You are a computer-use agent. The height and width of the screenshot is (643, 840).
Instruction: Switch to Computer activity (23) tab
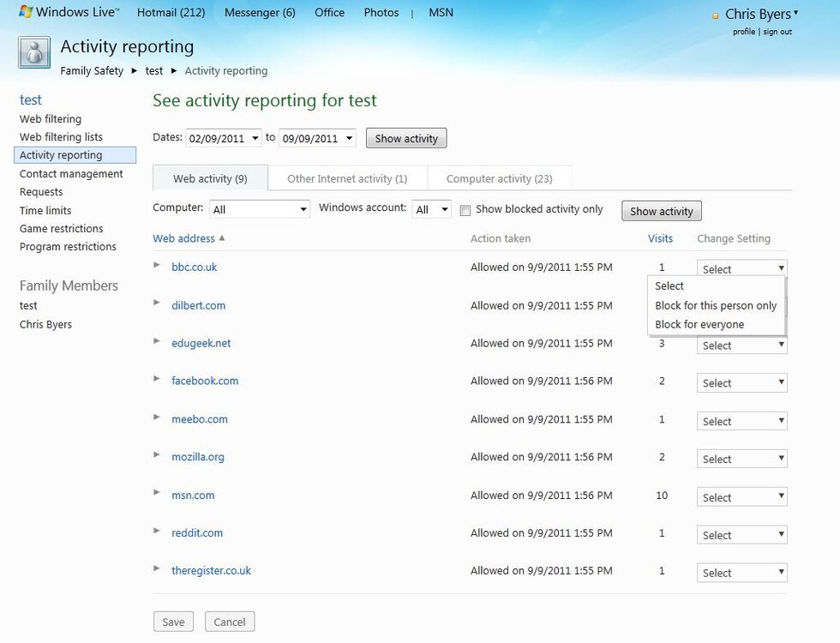(499, 178)
